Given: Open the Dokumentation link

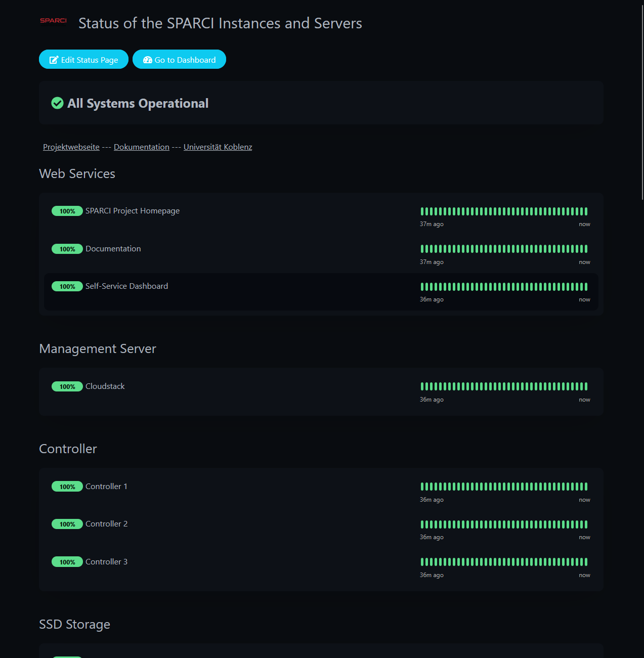Looking at the screenshot, I should [142, 147].
